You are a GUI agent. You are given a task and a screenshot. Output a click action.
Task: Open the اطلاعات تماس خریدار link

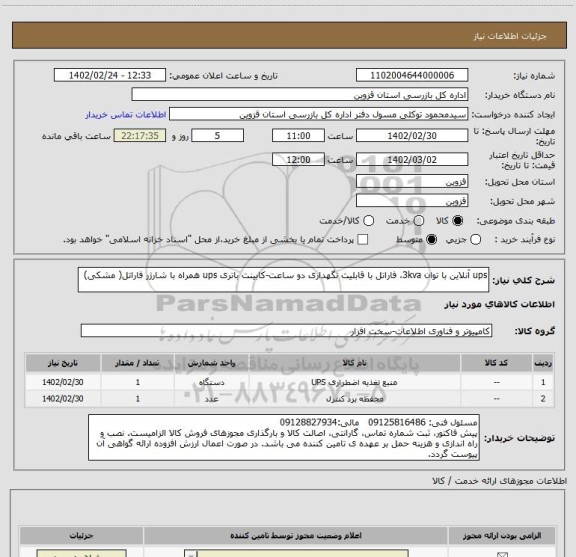point(126,115)
